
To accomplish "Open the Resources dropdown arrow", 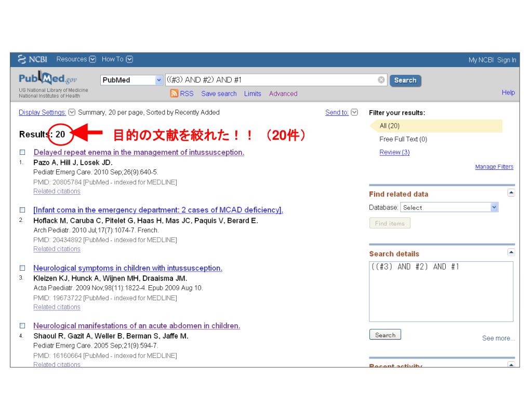I will (x=92, y=59).
